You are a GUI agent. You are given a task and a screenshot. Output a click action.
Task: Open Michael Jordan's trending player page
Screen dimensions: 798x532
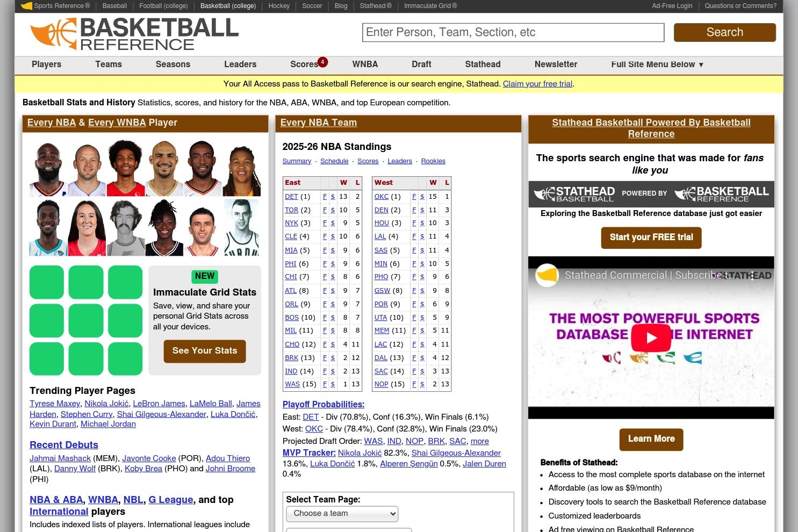click(108, 424)
